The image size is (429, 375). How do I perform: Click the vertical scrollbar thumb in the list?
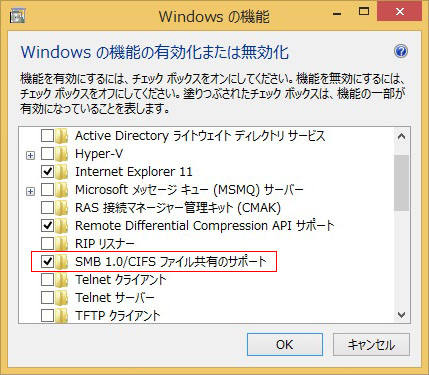coord(401,182)
